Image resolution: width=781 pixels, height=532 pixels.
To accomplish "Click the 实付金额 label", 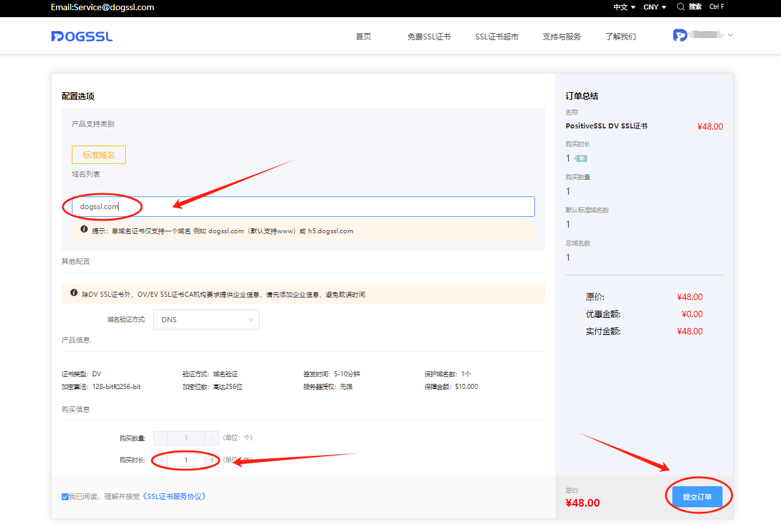I will pyautogui.click(x=603, y=331).
